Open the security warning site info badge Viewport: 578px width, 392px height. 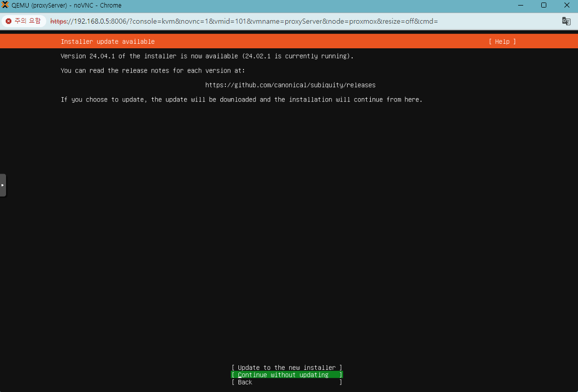tap(24, 21)
